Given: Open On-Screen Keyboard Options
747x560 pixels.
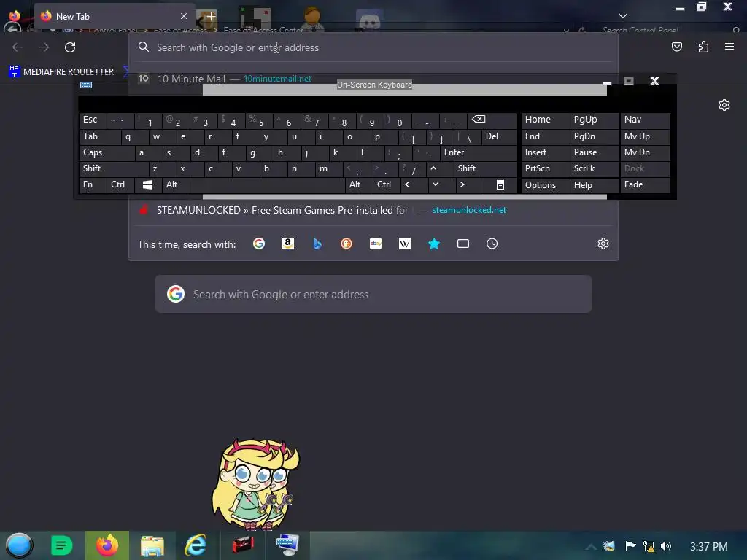Looking at the screenshot, I should click(x=546, y=184).
